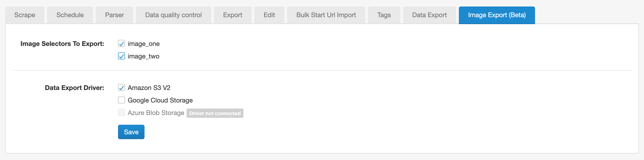The image size is (644, 160).
Task: Switch to the Scrape tab
Action: [24, 15]
